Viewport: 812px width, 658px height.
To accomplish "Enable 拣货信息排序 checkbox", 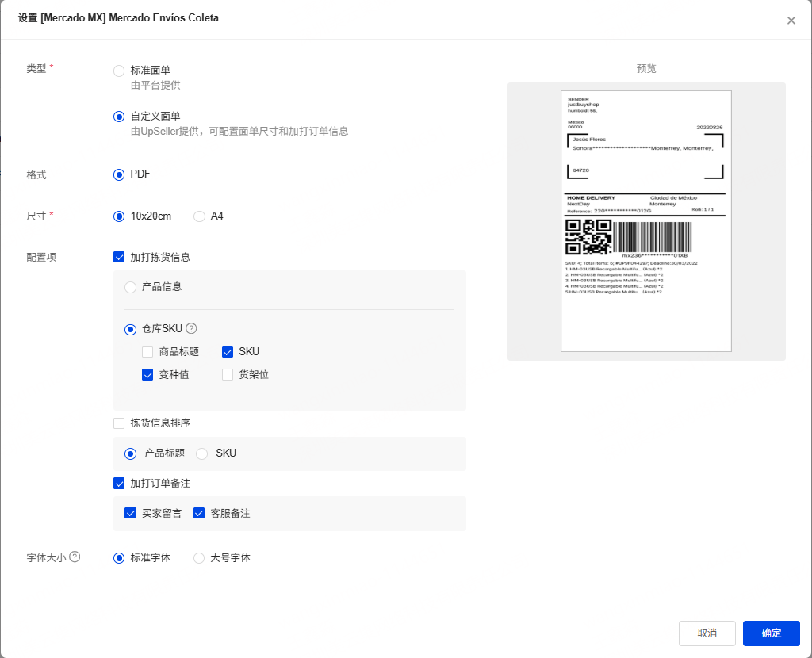I will pos(119,423).
